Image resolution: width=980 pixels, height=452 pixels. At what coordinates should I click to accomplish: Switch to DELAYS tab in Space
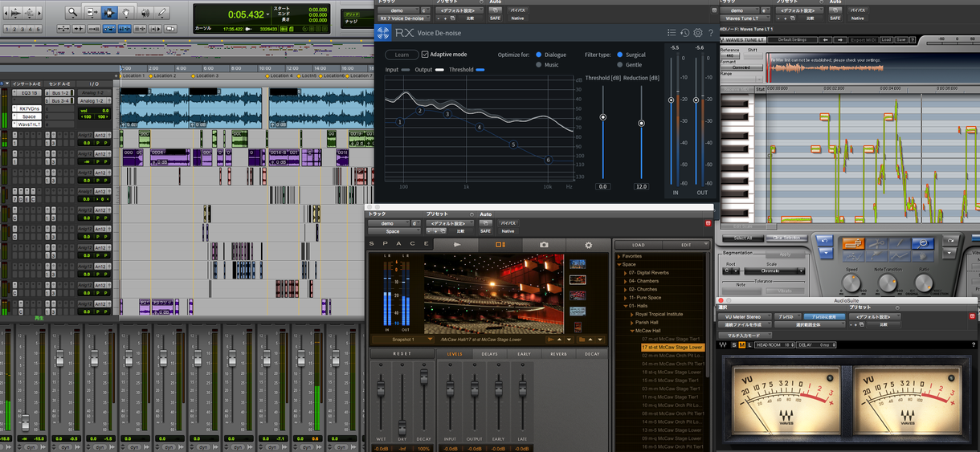pos(489,353)
